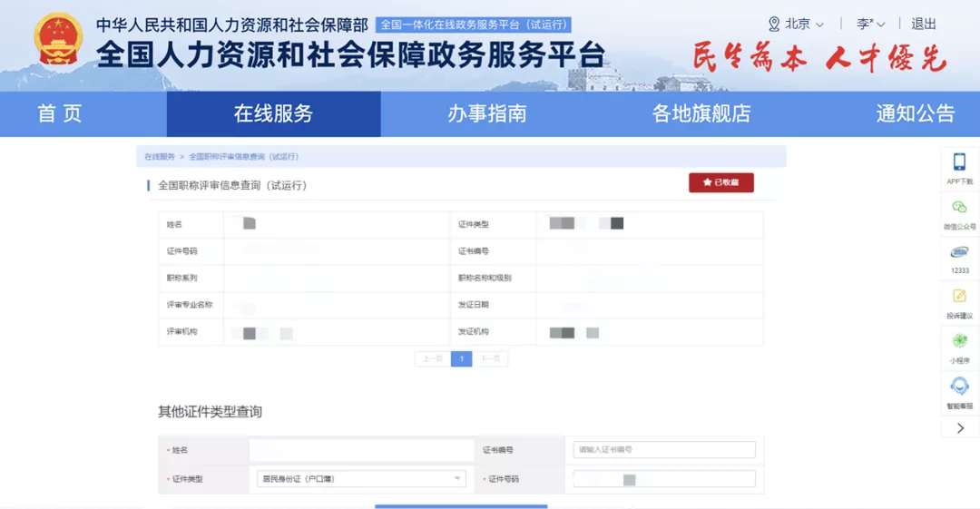Viewport: 980px width, 509px height.
Task: Click the 证书编号 input field
Action: 663,450
